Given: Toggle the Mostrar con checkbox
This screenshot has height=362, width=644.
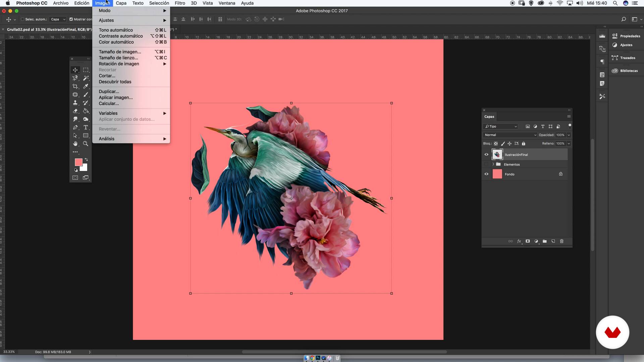Looking at the screenshot, I should (71, 19).
